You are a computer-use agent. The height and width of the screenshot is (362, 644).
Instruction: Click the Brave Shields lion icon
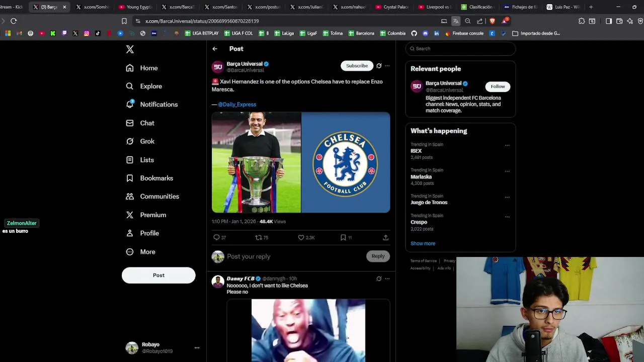(492, 21)
